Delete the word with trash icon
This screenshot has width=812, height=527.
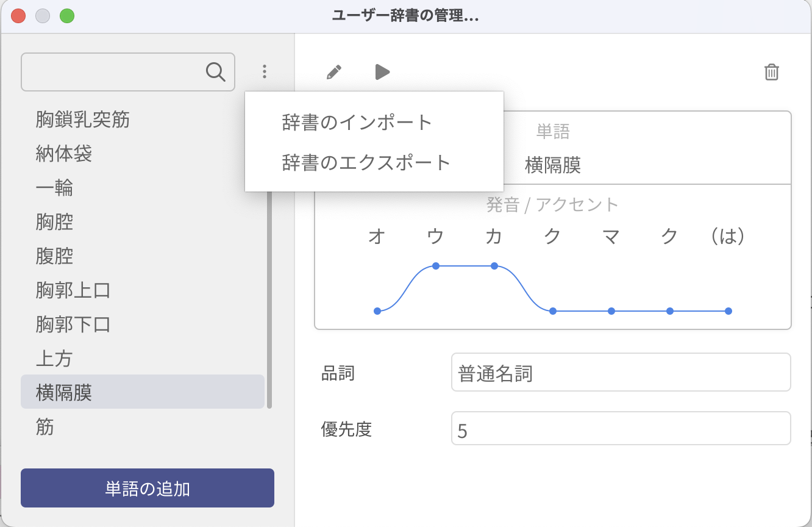771,72
